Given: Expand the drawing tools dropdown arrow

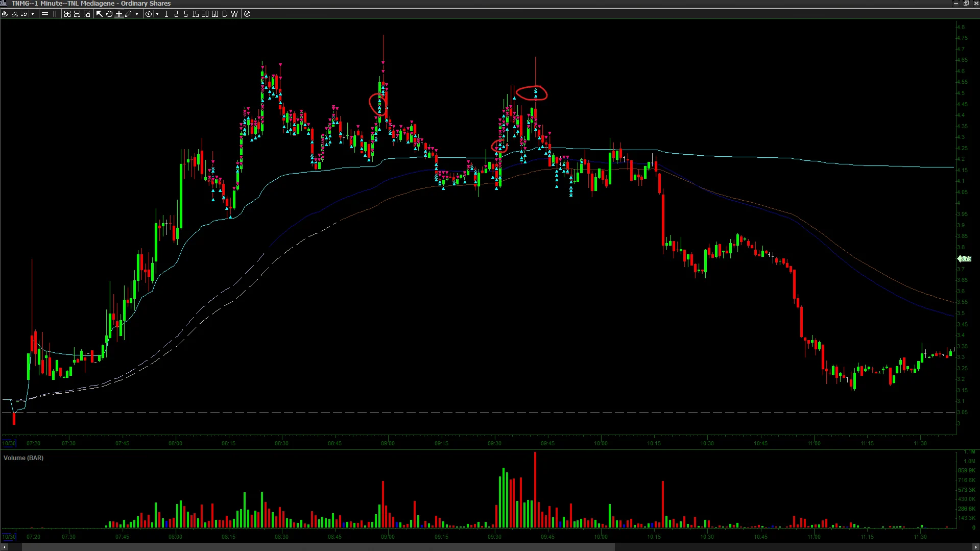Looking at the screenshot, I should [x=137, y=14].
